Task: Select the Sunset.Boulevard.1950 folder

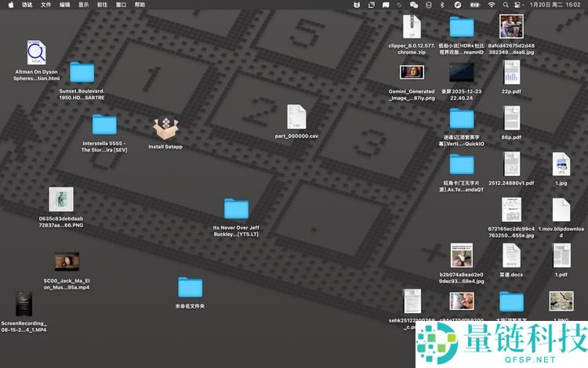Action: pyautogui.click(x=82, y=73)
